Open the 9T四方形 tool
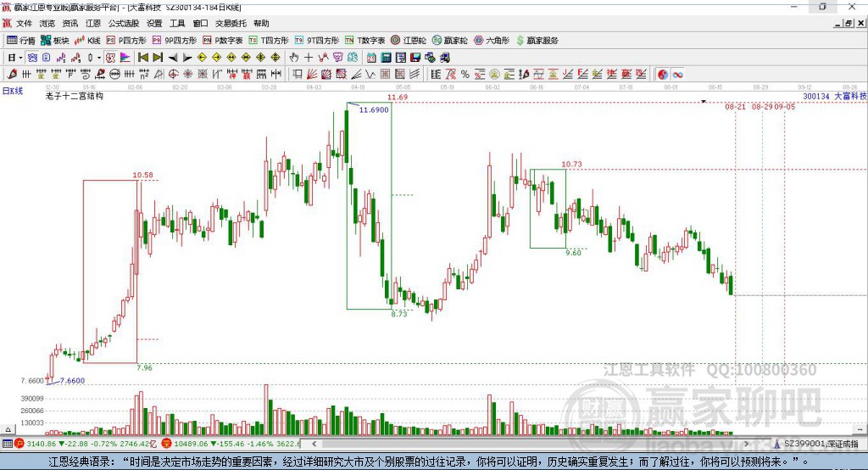 tap(317, 41)
